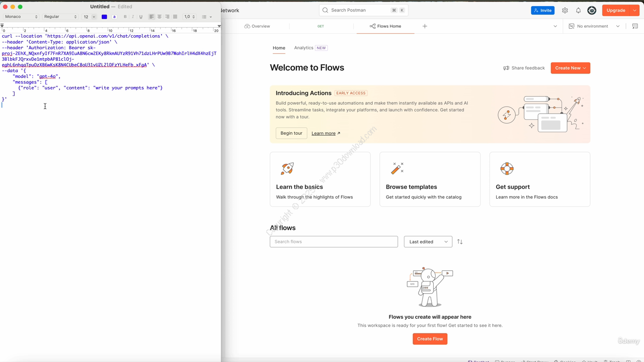Center-align text in TextEdit
This screenshot has width=644, height=362.
(159, 17)
